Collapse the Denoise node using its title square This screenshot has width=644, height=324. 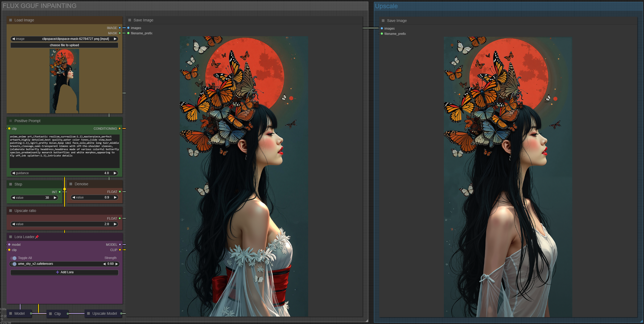(71, 184)
